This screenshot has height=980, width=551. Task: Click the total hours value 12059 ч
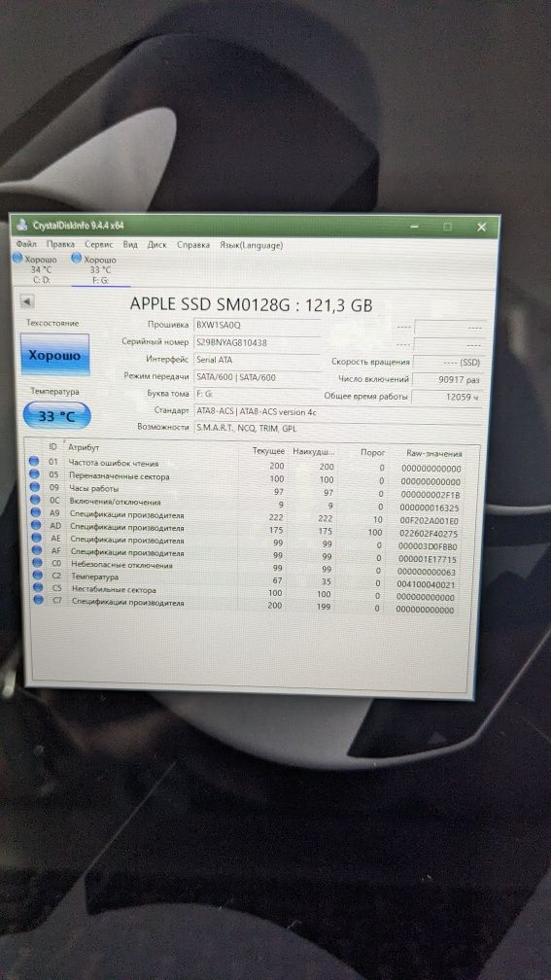[448, 397]
